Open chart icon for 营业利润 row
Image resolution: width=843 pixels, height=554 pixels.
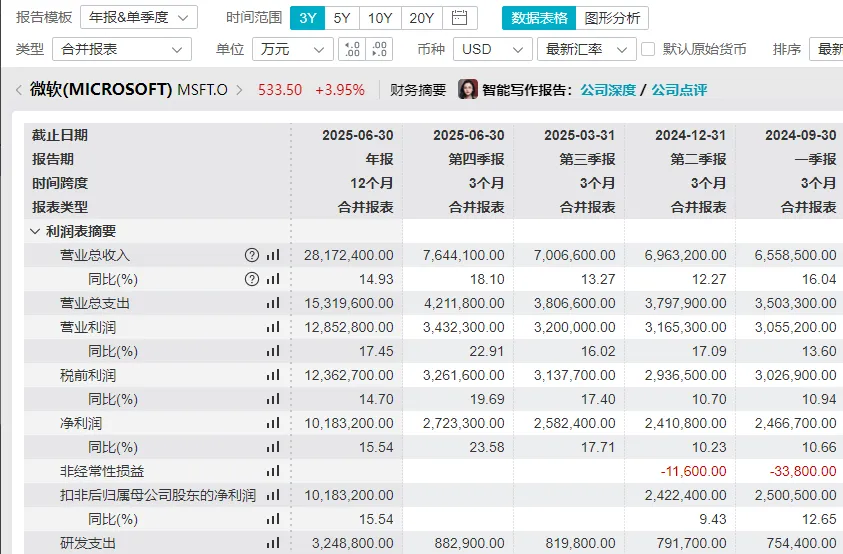pos(273,327)
